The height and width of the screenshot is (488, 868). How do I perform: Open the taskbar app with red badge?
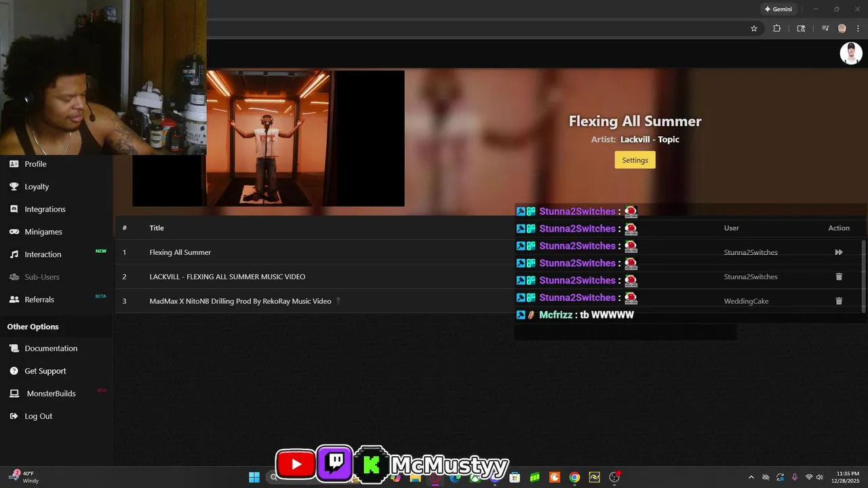click(614, 477)
